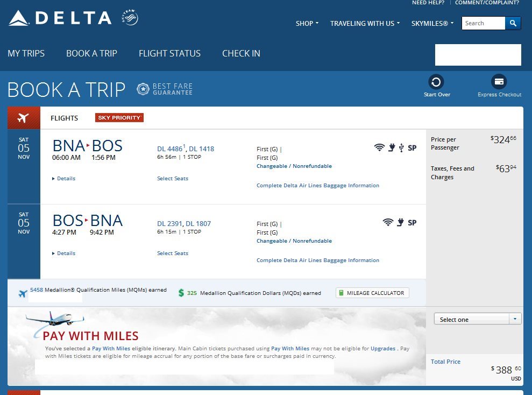Go to the Flight Status tab
This screenshot has height=395, width=532.
169,53
